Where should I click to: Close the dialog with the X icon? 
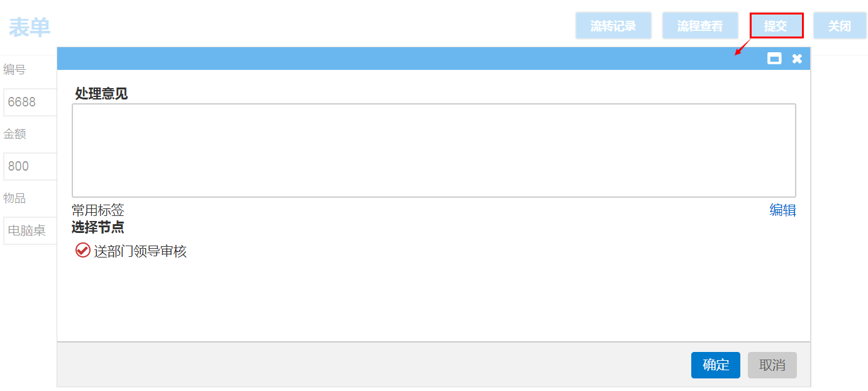coord(797,59)
